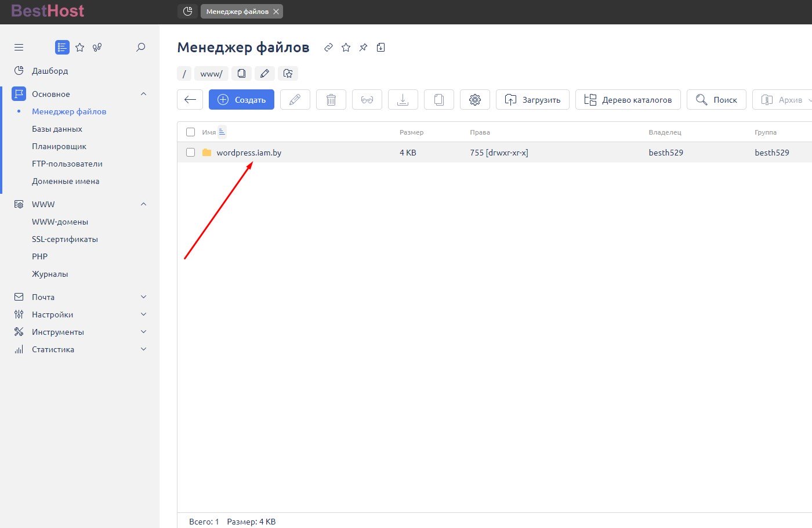Open Базы данных

click(x=57, y=129)
